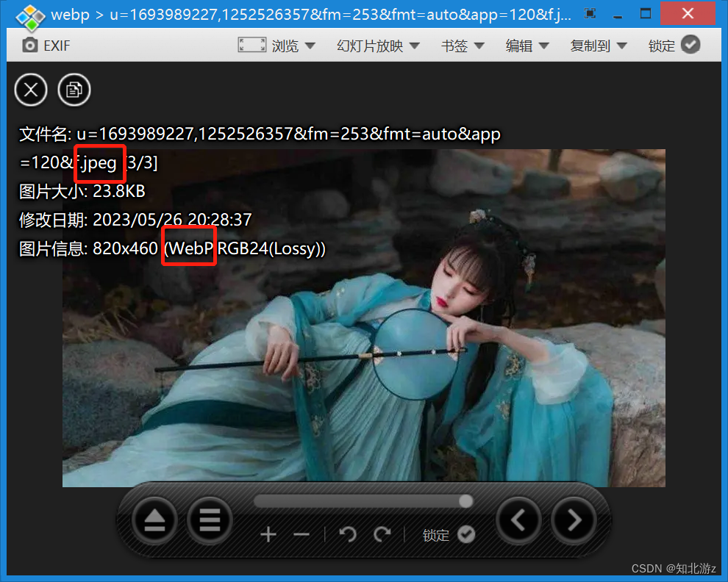Click the file name in title bar

(x=340, y=15)
